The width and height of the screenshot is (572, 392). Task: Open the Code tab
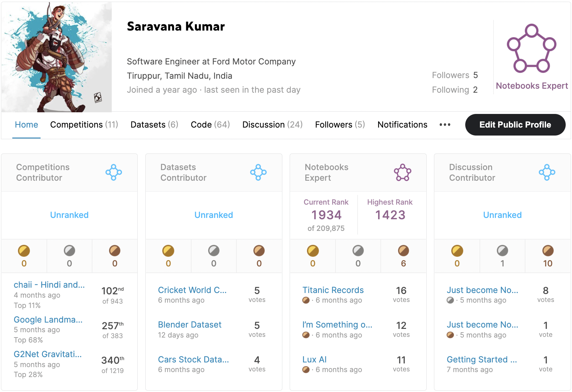(210, 125)
